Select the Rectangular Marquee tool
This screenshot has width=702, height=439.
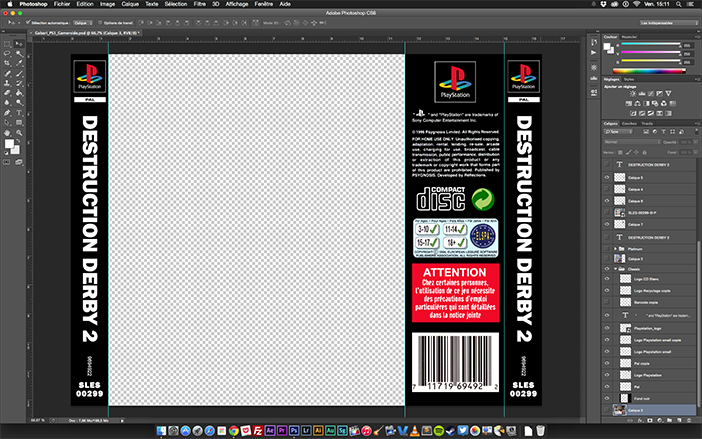tap(7, 44)
